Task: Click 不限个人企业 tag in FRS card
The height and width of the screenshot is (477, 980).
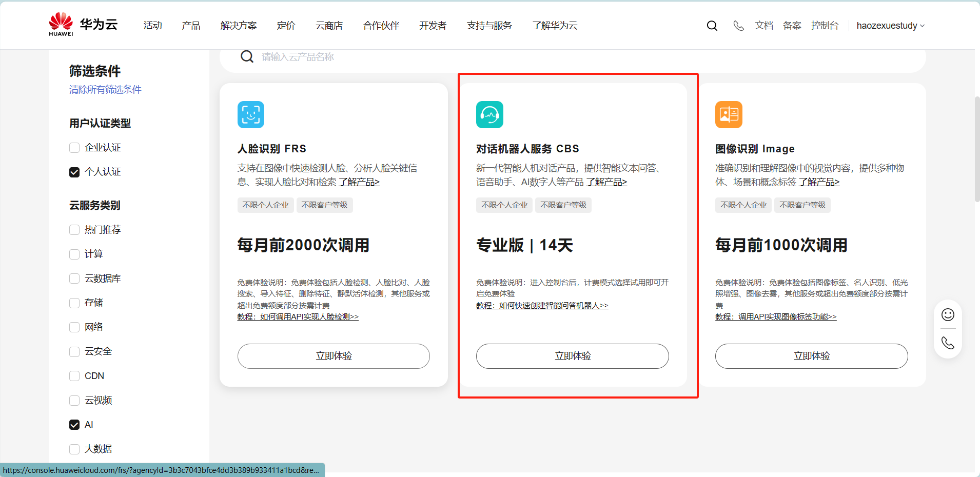Action: tap(265, 205)
